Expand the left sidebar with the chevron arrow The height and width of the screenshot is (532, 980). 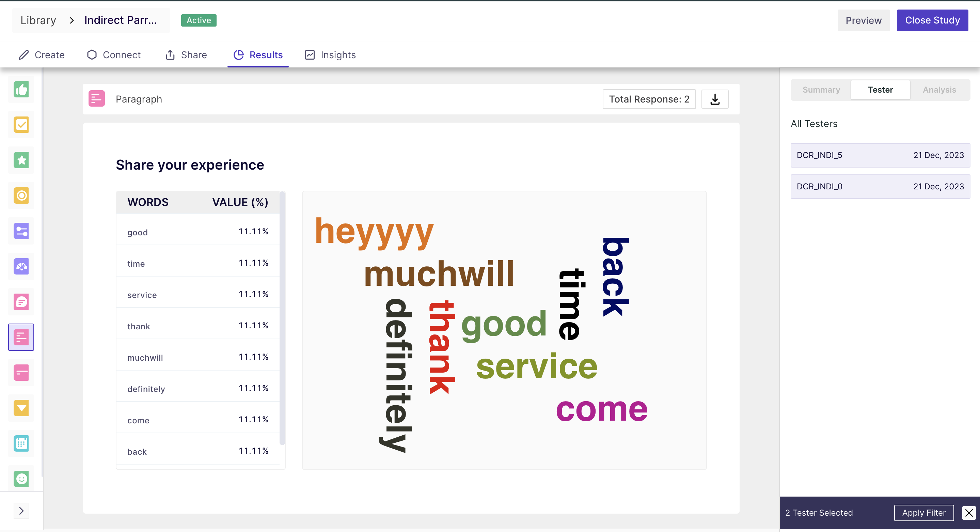pos(21,511)
